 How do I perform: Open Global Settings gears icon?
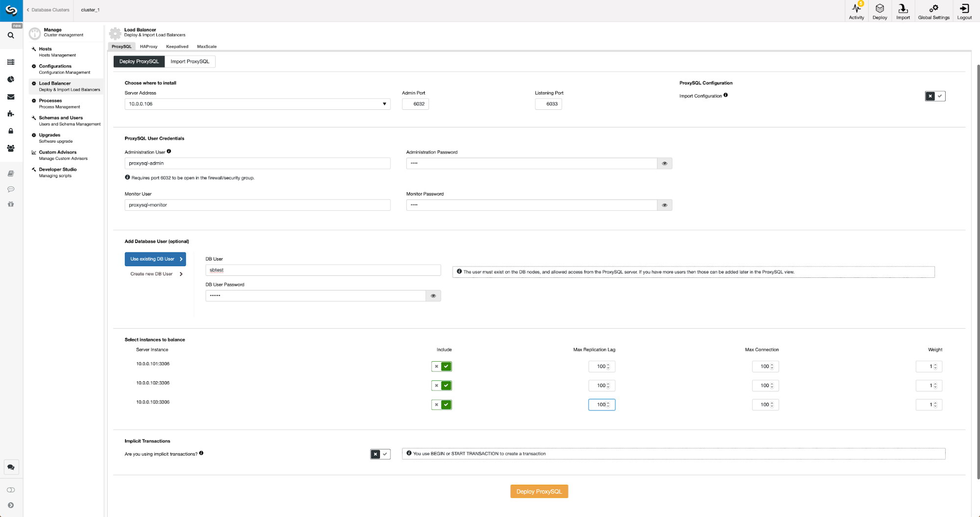click(x=933, y=11)
